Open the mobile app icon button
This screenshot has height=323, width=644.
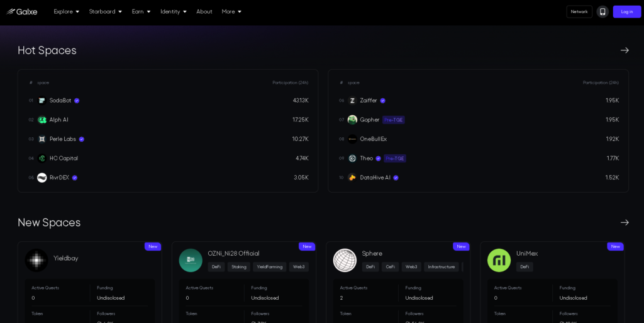[x=602, y=11]
